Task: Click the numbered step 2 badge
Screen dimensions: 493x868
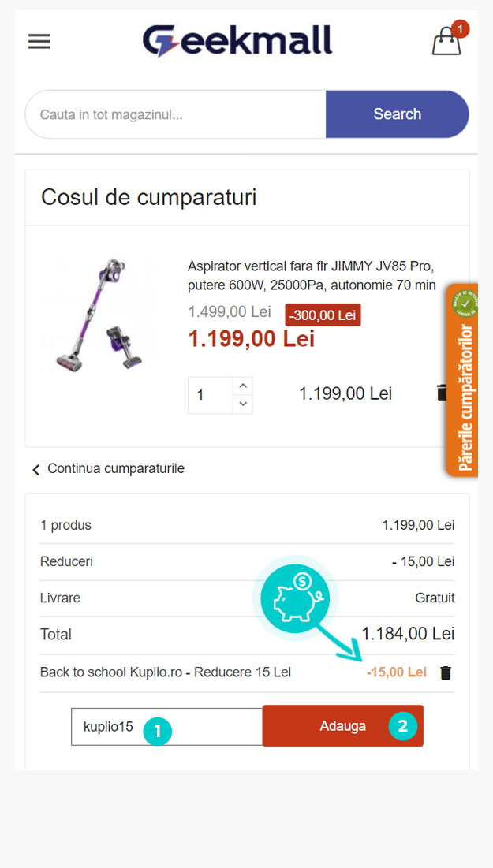Action: 402,726
